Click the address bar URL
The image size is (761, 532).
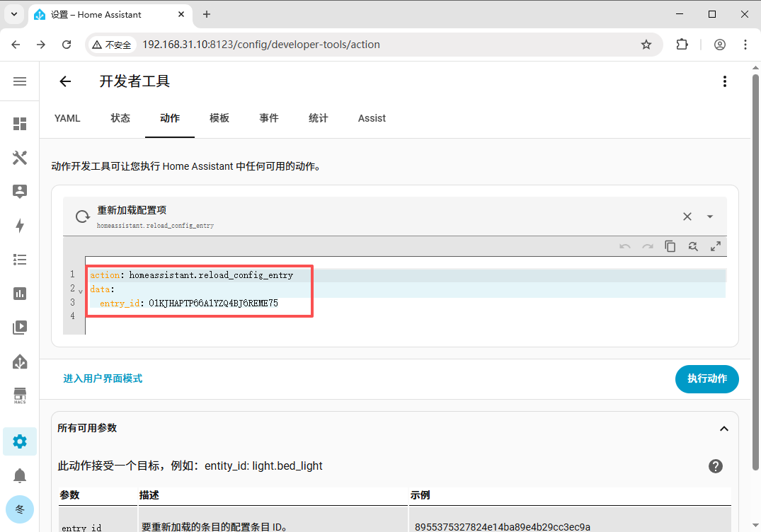click(x=261, y=45)
